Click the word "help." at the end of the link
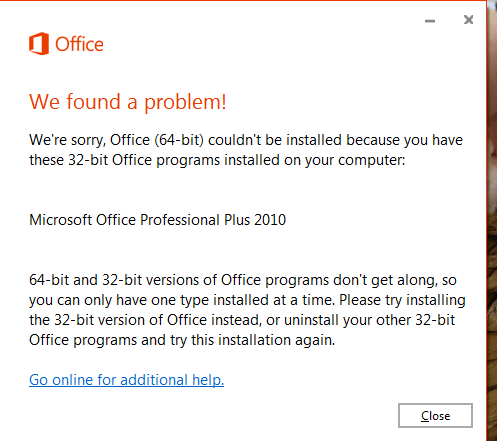The width and height of the screenshot is (497, 441). tap(208, 380)
